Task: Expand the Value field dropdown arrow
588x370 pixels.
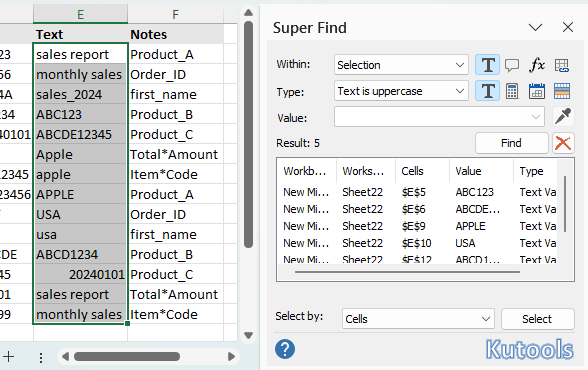Action: [536, 117]
